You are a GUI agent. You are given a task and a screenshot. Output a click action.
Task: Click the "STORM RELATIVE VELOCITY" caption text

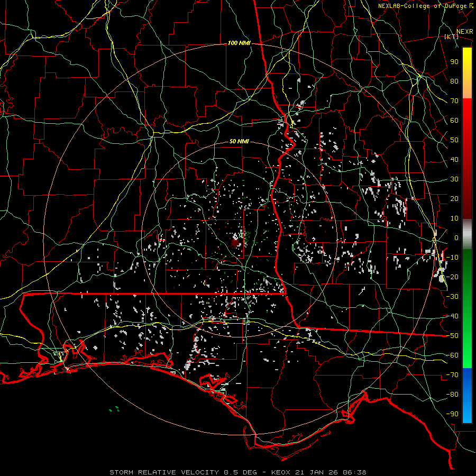pyautogui.click(x=164, y=472)
